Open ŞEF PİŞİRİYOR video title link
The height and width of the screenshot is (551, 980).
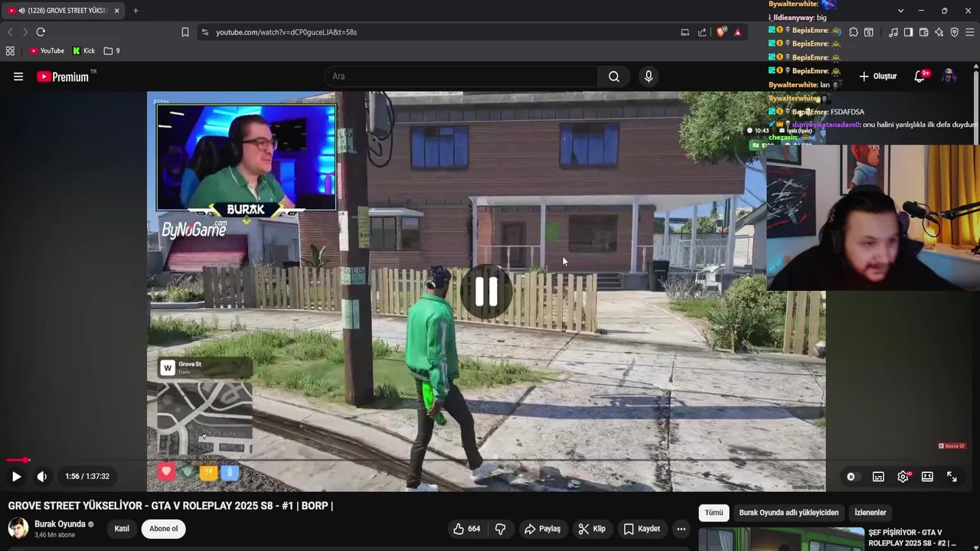point(912,538)
